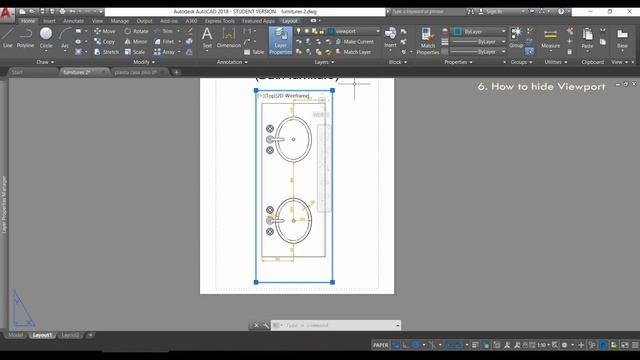Open the Insert block tool
Image resolution: width=640 pixels, height=360 pixels.
(390, 38)
